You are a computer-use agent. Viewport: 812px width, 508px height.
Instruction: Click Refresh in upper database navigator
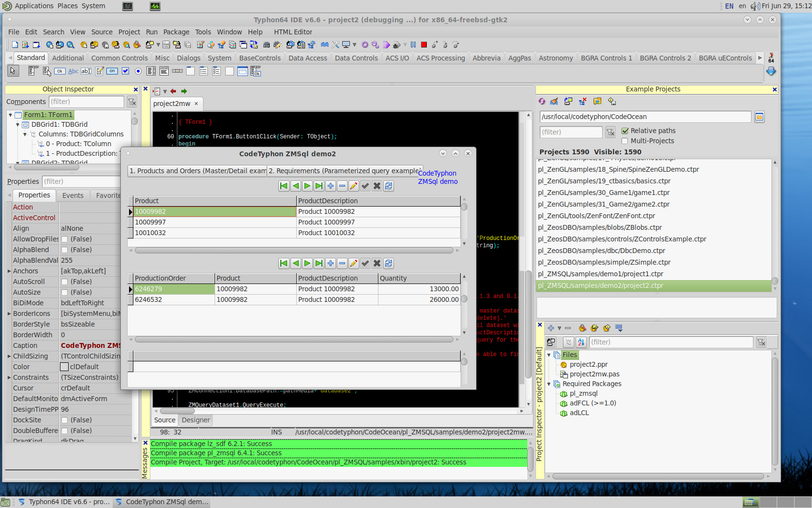click(x=389, y=186)
